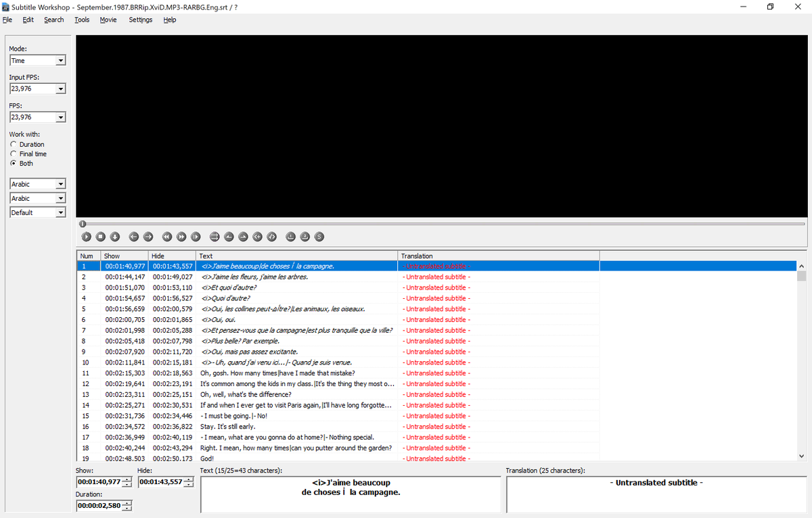Click the subtitle list vertical scrollbar thumb
The width and height of the screenshot is (812, 518).
point(802,276)
